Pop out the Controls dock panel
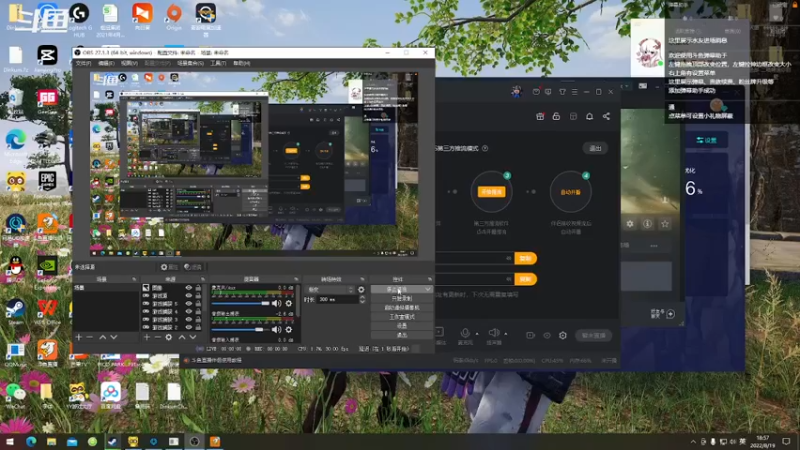Screen dimensions: 800x450 click(430, 279)
